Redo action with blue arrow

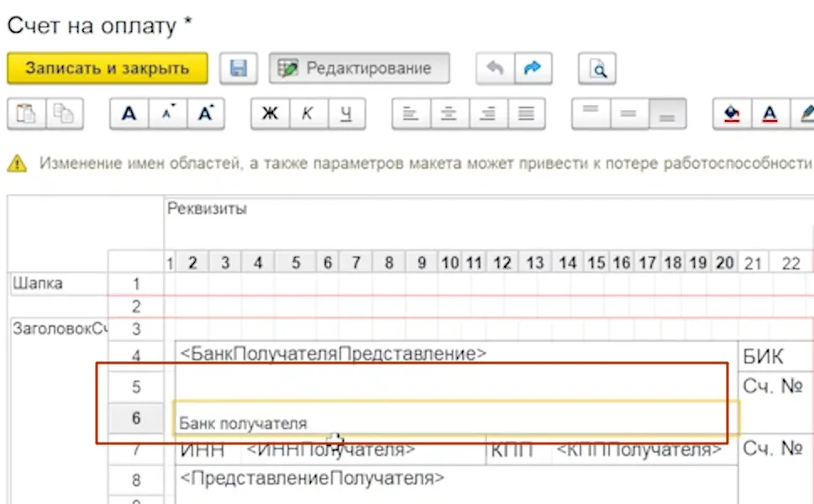(x=533, y=68)
